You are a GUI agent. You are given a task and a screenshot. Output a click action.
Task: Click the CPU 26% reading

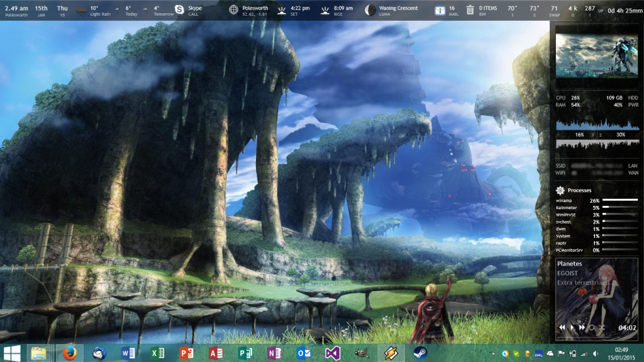568,98
